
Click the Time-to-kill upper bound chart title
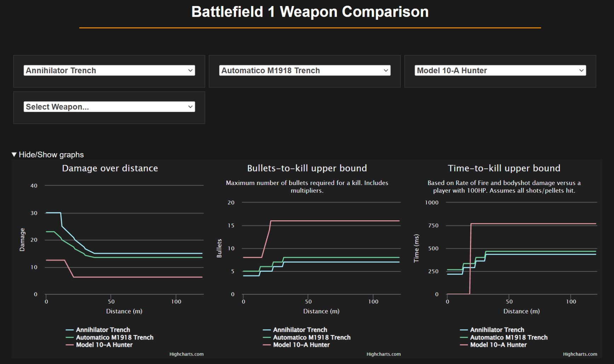(504, 168)
